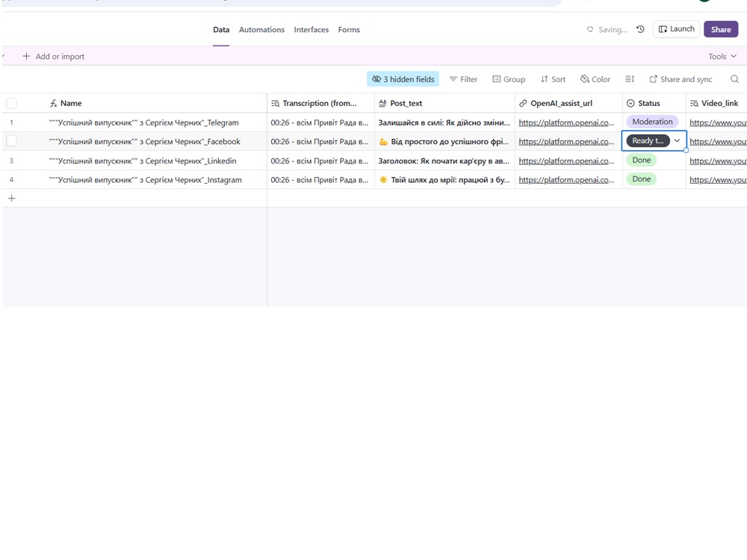Click Add or import
Screen dimensions: 747x560
(53, 56)
